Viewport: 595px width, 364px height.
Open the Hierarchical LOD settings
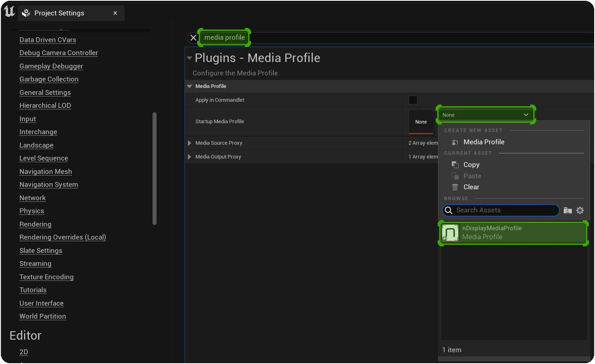pyautogui.click(x=45, y=105)
